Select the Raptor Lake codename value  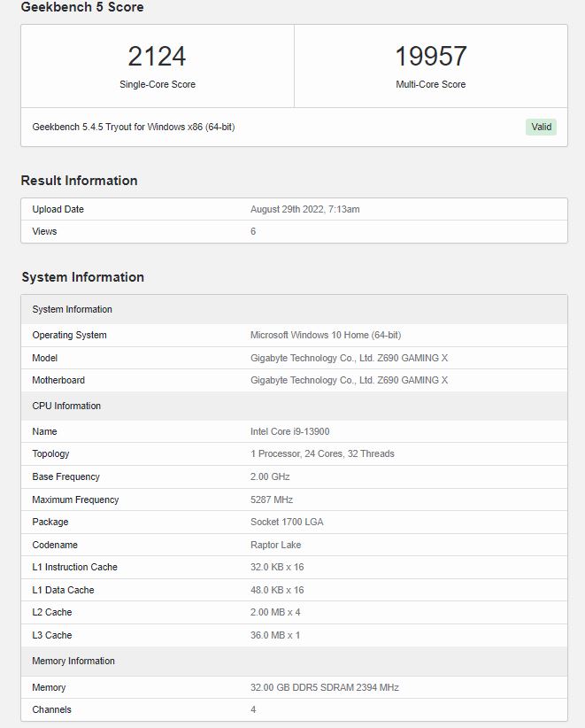(275, 545)
